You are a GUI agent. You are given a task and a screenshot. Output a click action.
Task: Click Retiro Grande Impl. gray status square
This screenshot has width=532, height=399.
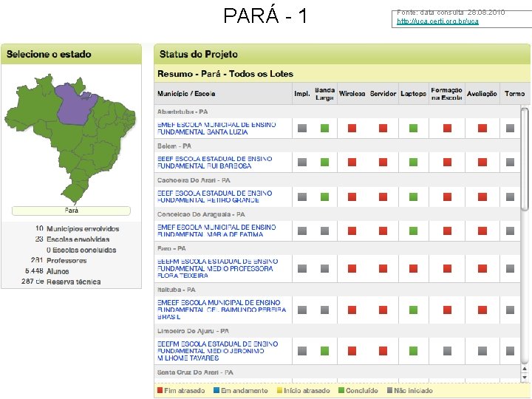(x=302, y=197)
